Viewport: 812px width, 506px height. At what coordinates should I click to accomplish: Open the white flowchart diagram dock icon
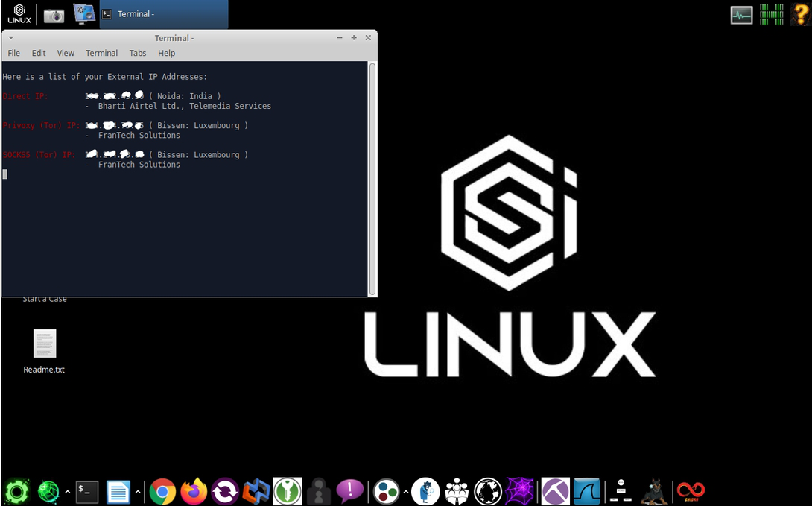tap(621, 491)
